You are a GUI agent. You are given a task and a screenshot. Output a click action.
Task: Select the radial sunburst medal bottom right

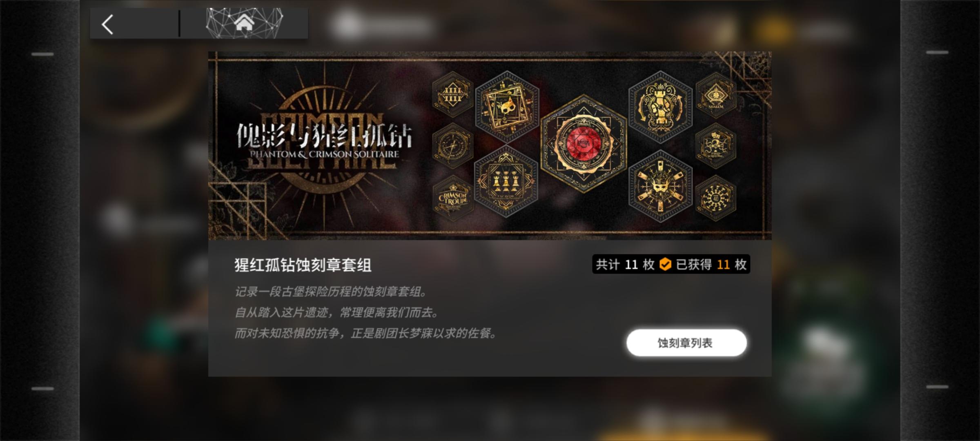click(x=716, y=198)
